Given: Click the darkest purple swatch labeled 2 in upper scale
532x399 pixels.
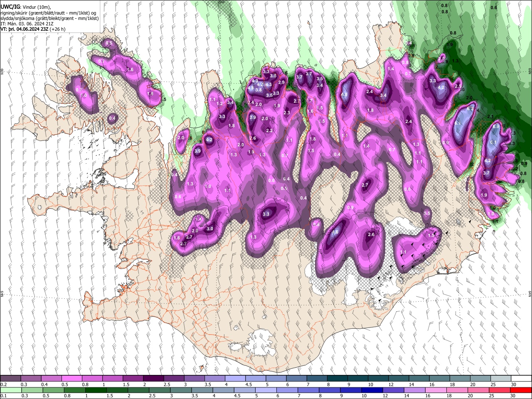Looking at the screenshot, I should point(153,378).
